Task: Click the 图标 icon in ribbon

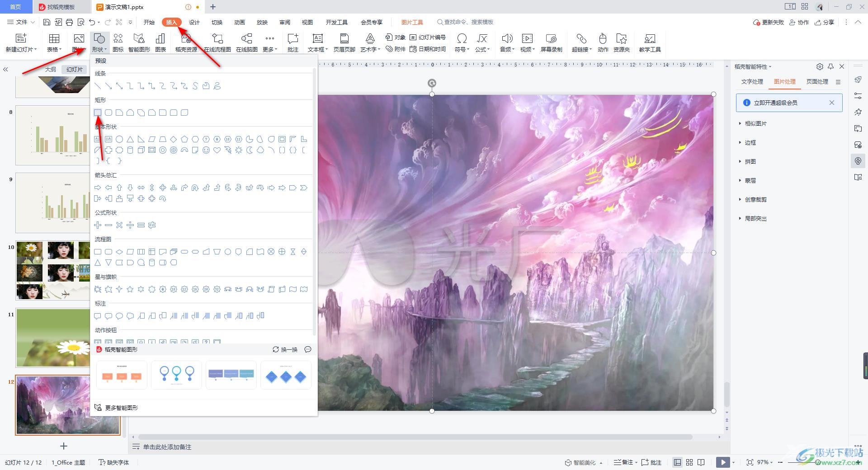Action: pos(118,43)
